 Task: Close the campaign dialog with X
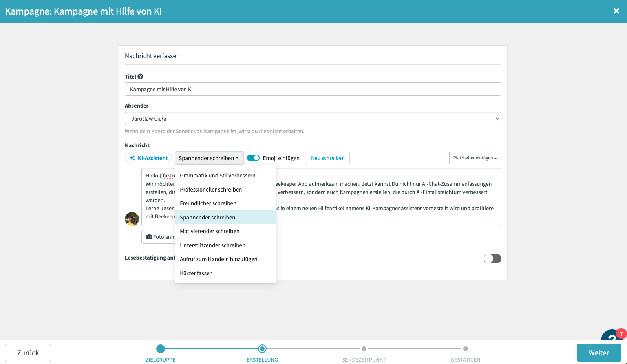click(616, 11)
